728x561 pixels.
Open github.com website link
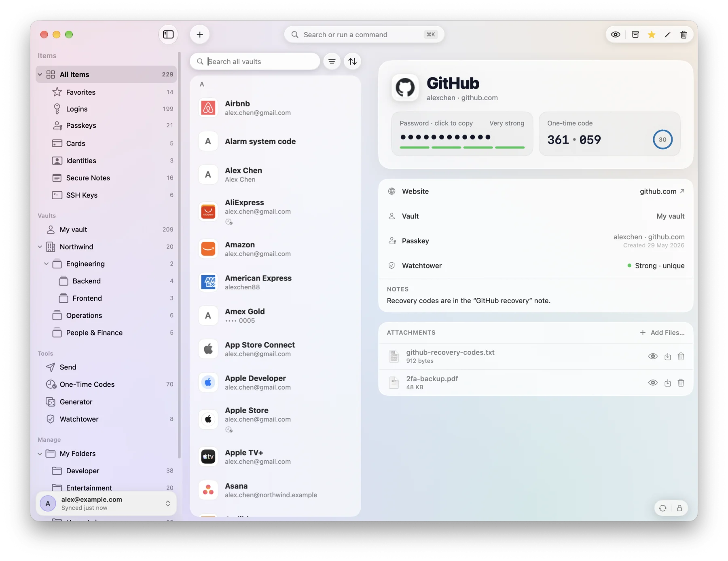662,191
